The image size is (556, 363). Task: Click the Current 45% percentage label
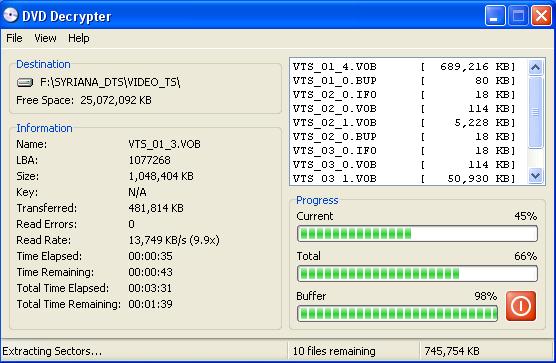coord(526,216)
